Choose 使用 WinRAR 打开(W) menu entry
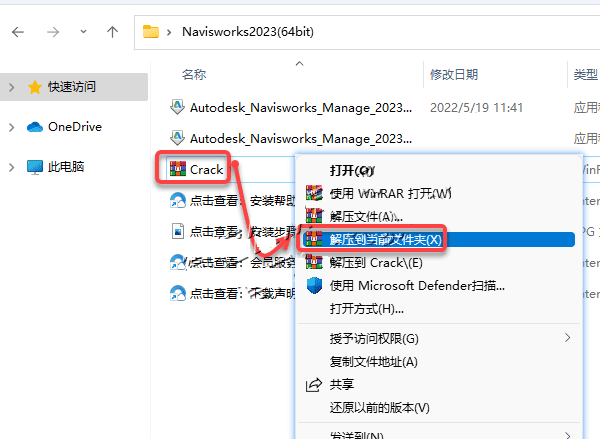This screenshot has width=600, height=439. tap(391, 193)
